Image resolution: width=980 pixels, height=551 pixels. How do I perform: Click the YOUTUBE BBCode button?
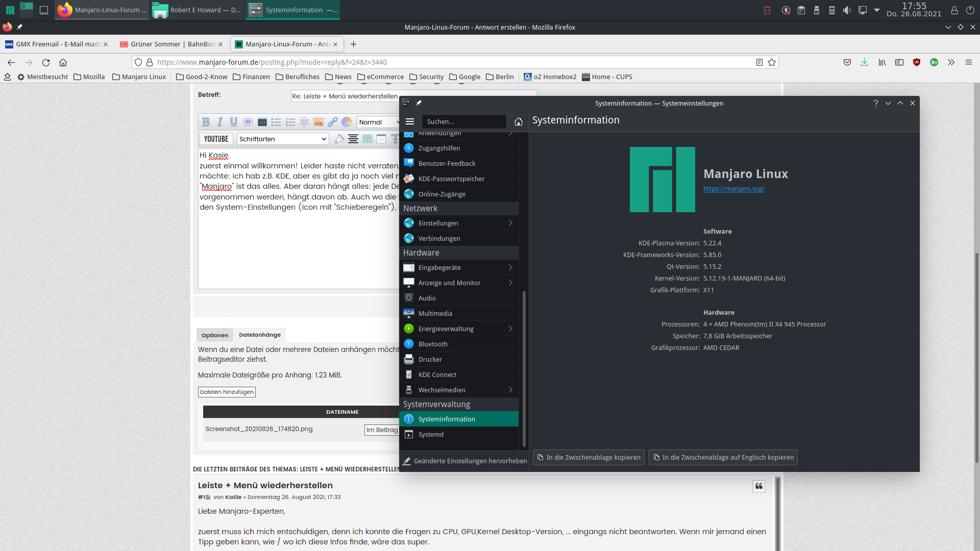click(x=216, y=139)
